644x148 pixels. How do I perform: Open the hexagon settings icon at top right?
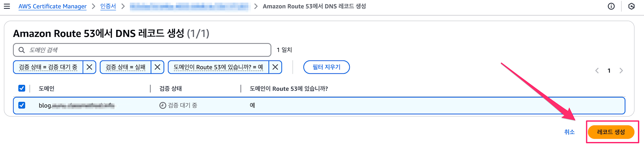(631, 6)
